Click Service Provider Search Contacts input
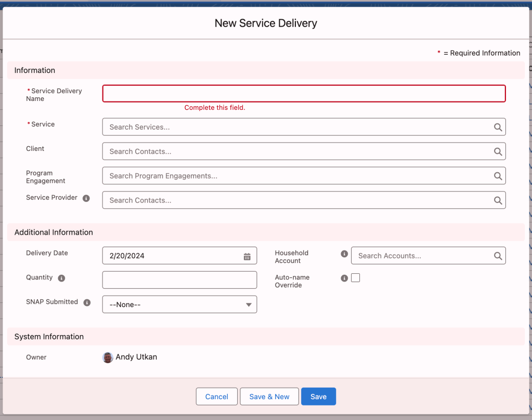 tap(304, 200)
